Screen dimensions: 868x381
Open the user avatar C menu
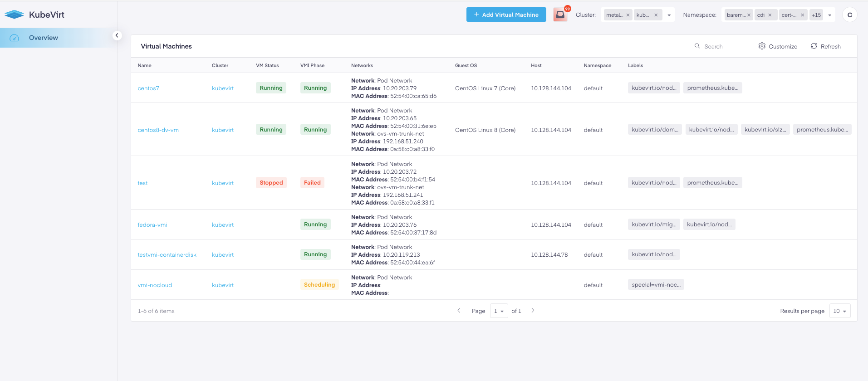pos(850,15)
